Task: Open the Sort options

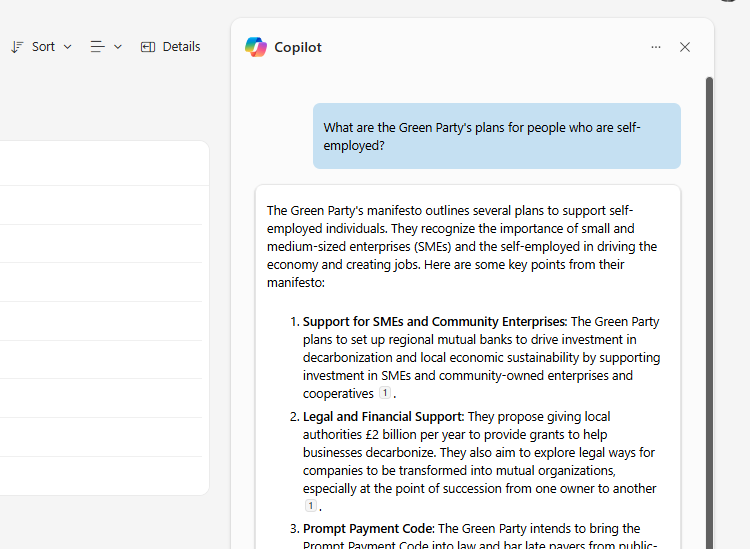Action: 42,47
